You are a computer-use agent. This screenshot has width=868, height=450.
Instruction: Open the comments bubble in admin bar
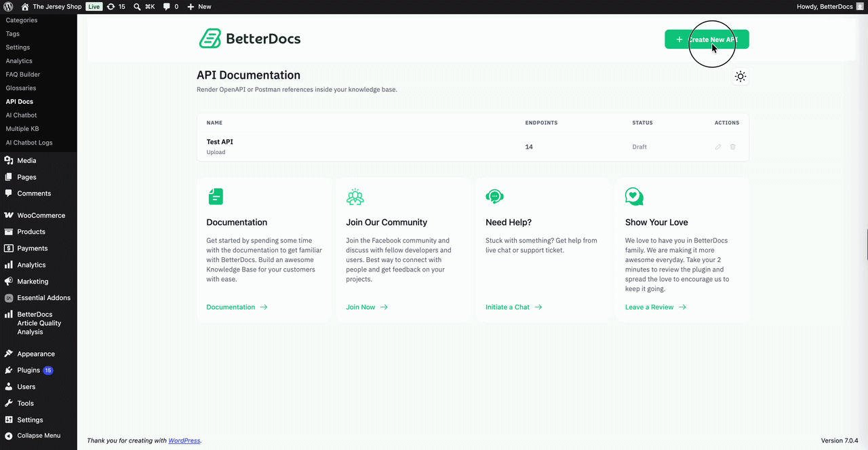point(171,6)
